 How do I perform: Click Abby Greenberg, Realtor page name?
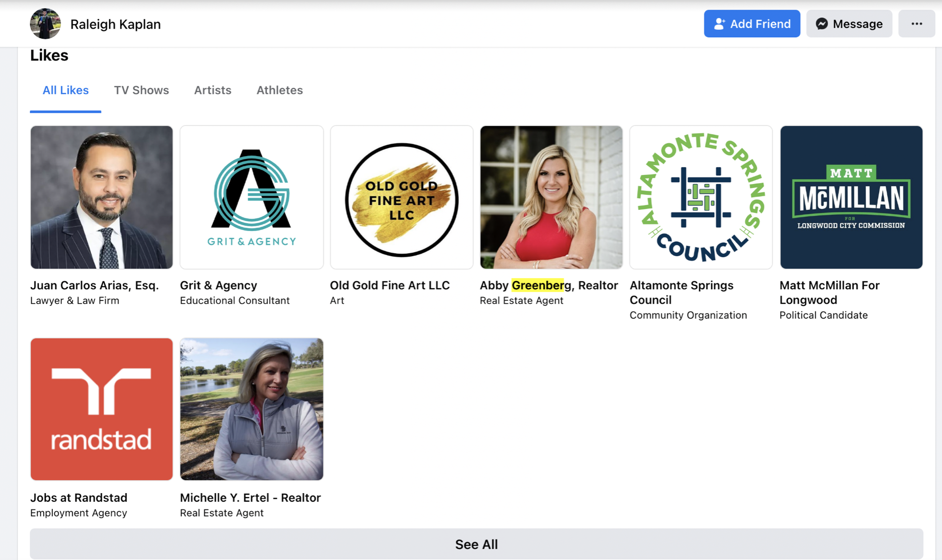(549, 285)
